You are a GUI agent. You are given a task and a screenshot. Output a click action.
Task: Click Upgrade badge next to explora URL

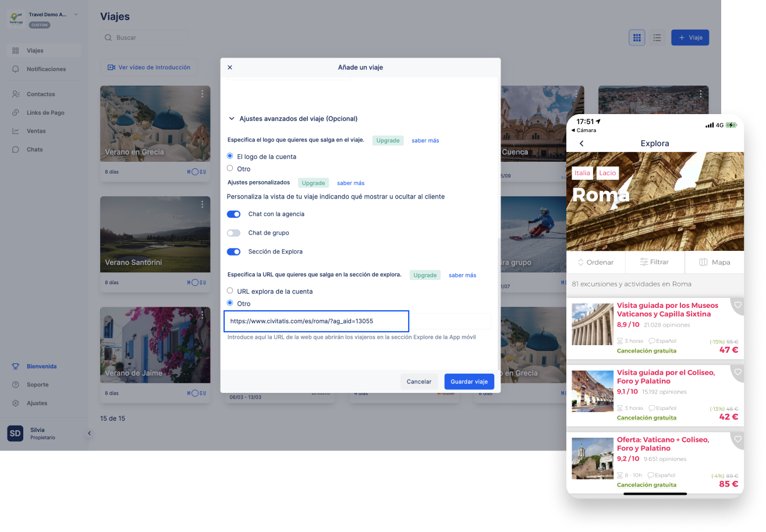(x=425, y=275)
